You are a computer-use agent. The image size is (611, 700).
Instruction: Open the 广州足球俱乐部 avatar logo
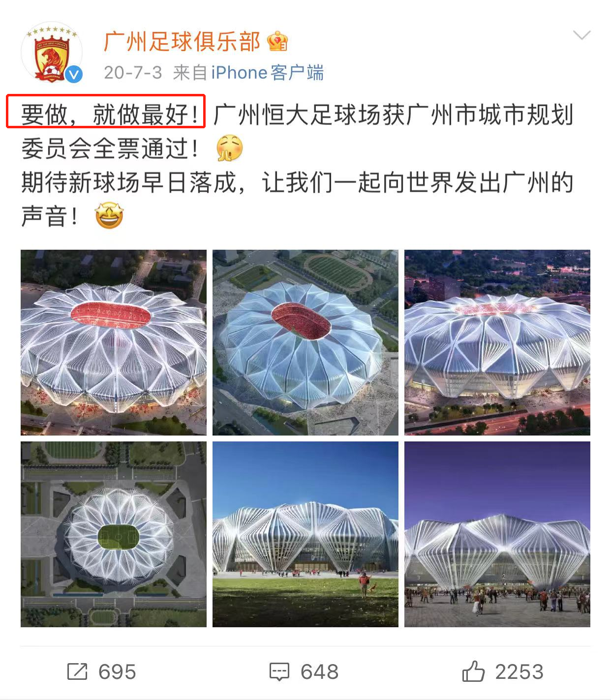coord(52,53)
